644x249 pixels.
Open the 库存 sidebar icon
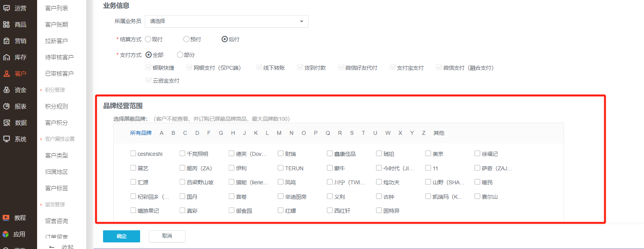(7, 57)
